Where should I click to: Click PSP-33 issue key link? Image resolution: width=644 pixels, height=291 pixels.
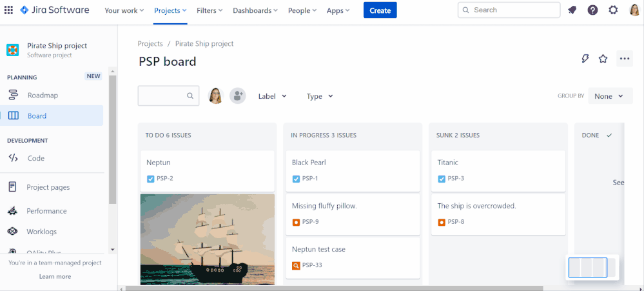(x=312, y=265)
